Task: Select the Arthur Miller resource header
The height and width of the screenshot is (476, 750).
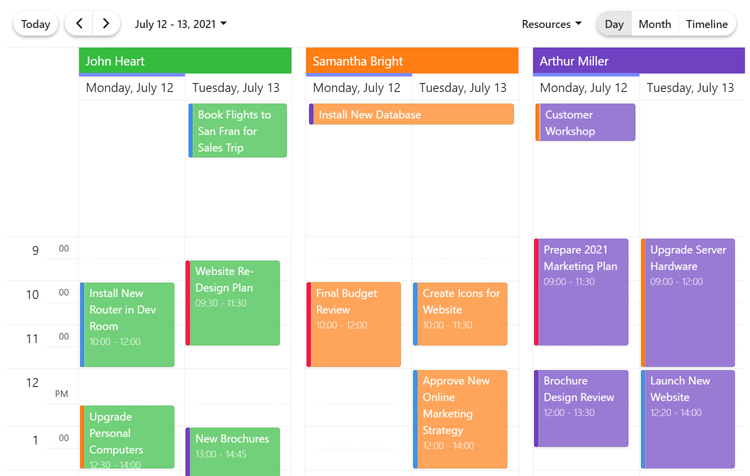Action: click(x=638, y=61)
